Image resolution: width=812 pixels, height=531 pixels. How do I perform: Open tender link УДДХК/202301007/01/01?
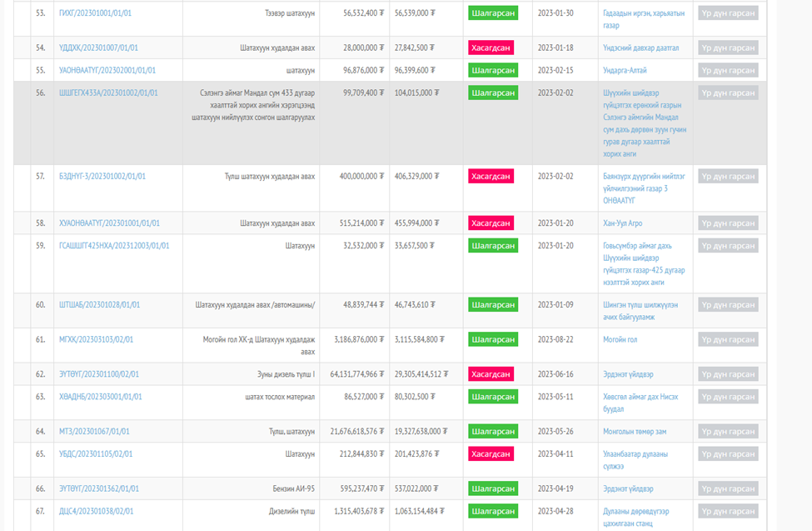98,48
